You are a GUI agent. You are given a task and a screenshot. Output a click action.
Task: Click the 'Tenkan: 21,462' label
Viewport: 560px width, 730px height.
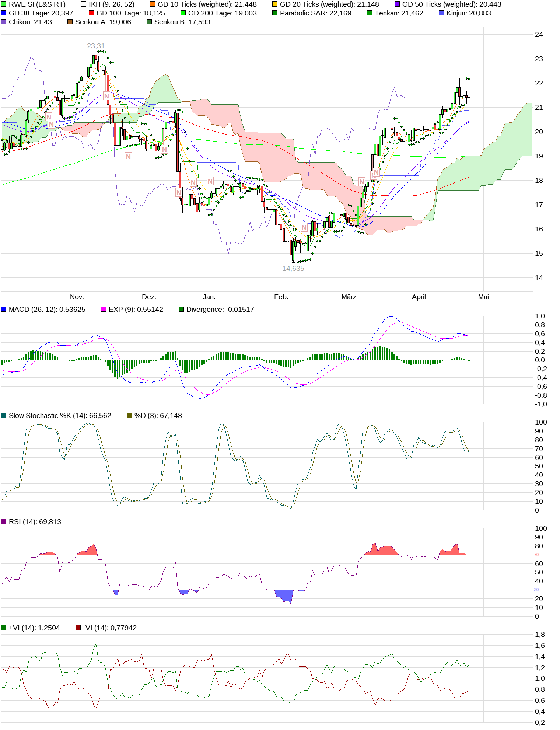tap(399, 13)
